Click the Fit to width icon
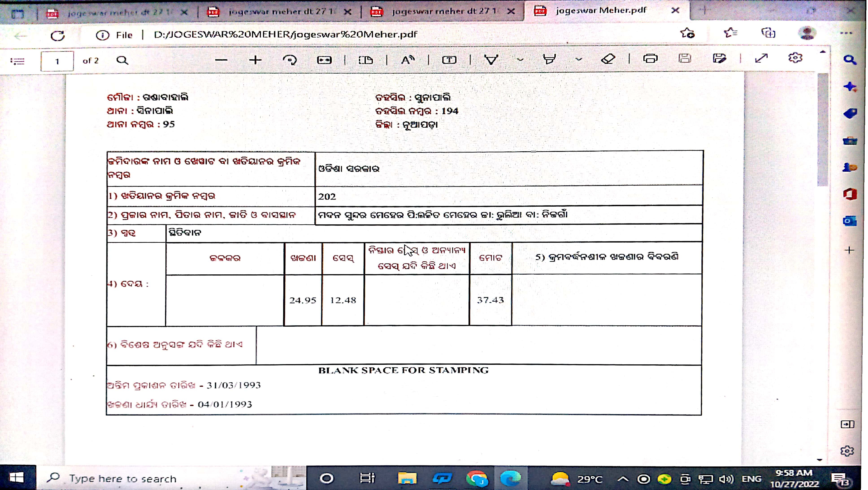868x490 pixels. pyautogui.click(x=324, y=60)
